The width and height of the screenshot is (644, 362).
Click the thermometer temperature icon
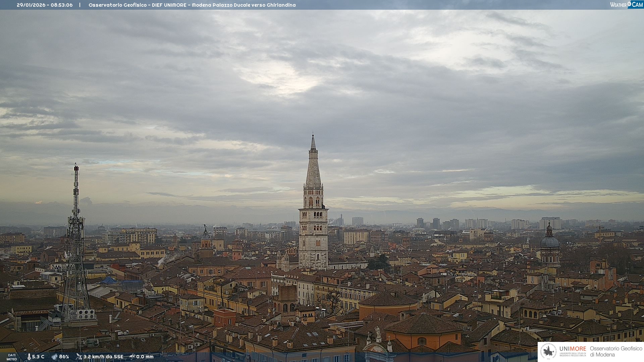coord(29,357)
